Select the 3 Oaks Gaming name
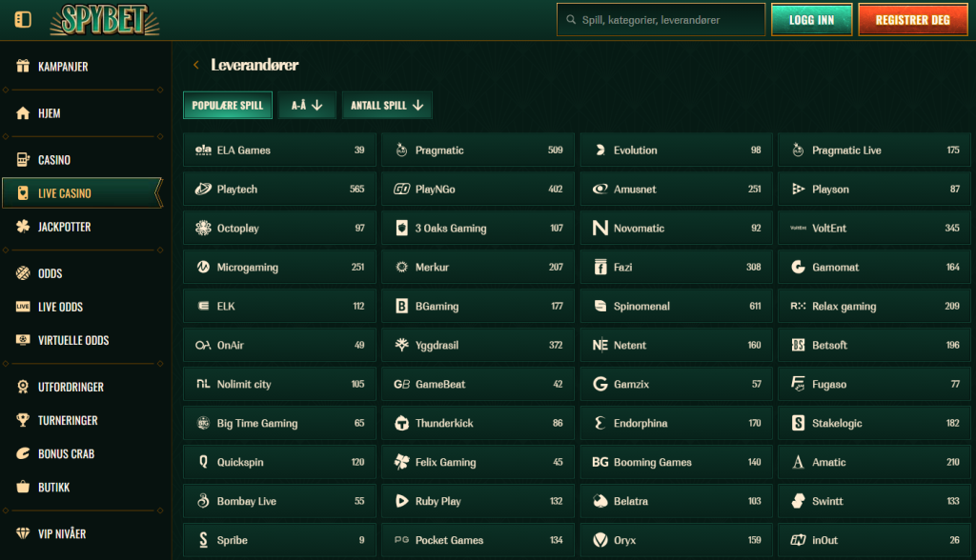Viewport: 976px width, 560px height. click(451, 229)
